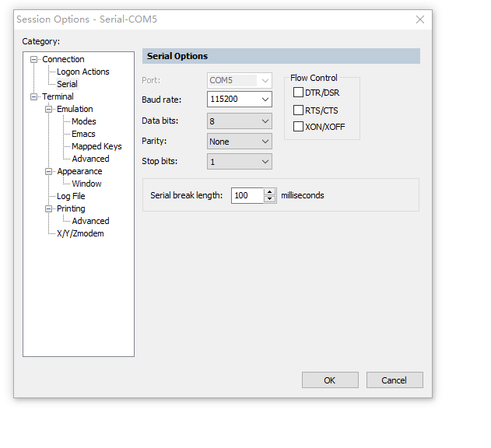Collapse the Connection tree node
491x448 pixels.
pyautogui.click(x=34, y=60)
